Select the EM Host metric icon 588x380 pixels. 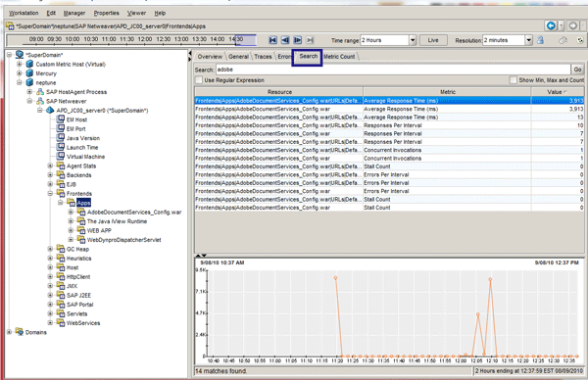(x=61, y=119)
